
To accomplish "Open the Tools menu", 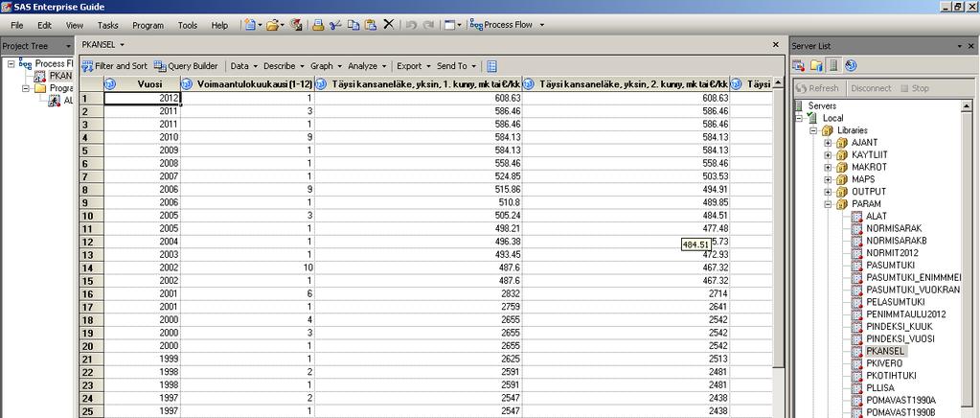I will (188, 25).
